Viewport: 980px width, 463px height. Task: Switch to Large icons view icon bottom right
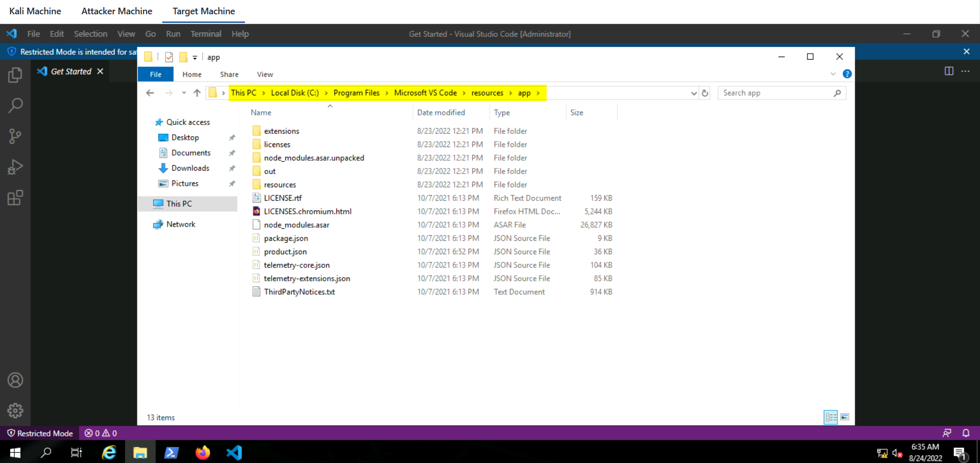[845, 417]
